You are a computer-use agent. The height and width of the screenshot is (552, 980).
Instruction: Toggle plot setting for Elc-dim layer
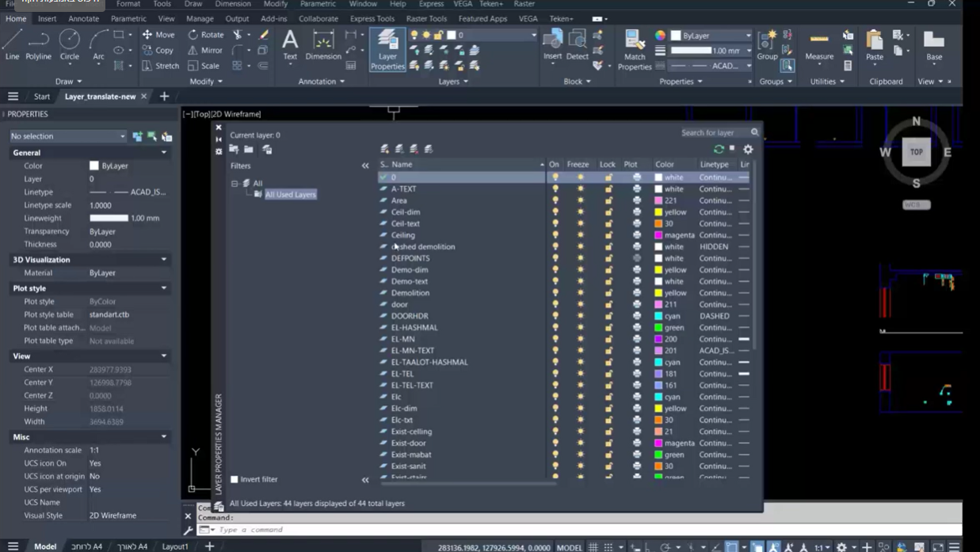(x=637, y=409)
